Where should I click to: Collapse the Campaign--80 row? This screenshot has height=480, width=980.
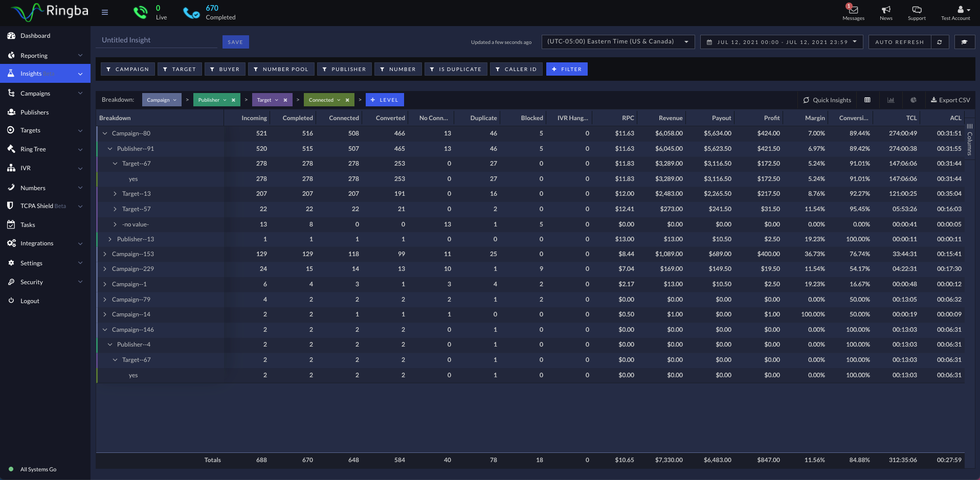coord(105,133)
